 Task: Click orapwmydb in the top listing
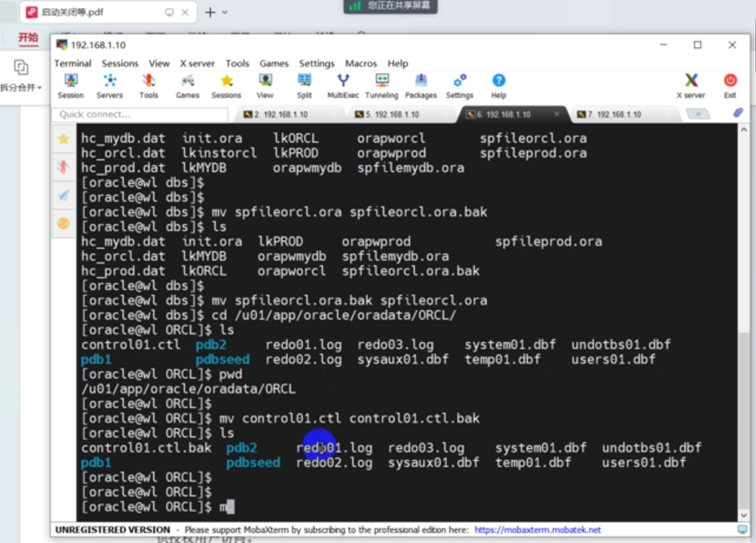[x=307, y=167]
